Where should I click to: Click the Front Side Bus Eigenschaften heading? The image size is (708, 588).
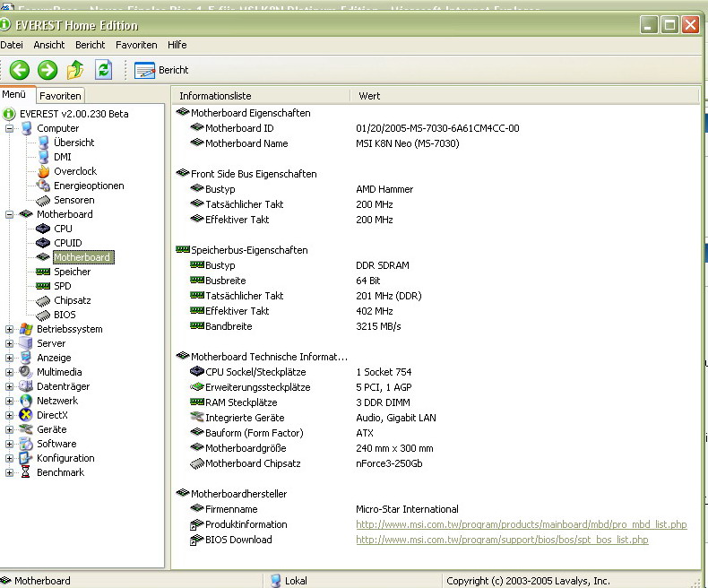click(x=254, y=174)
